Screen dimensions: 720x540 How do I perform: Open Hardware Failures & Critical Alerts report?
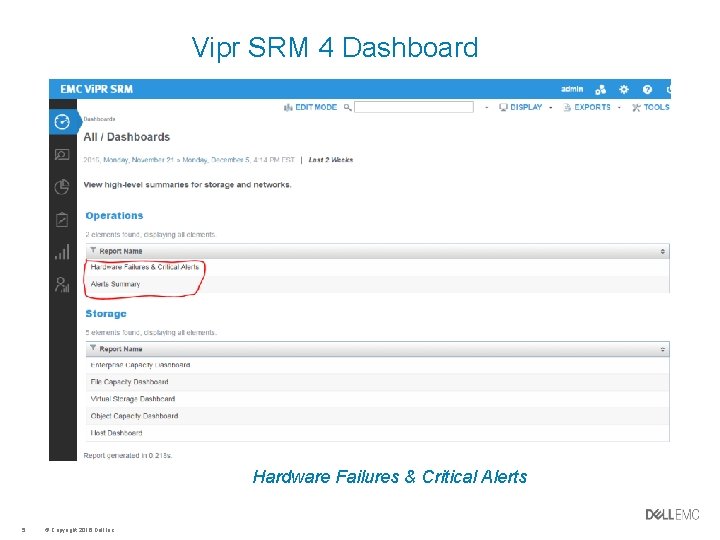(145, 267)
